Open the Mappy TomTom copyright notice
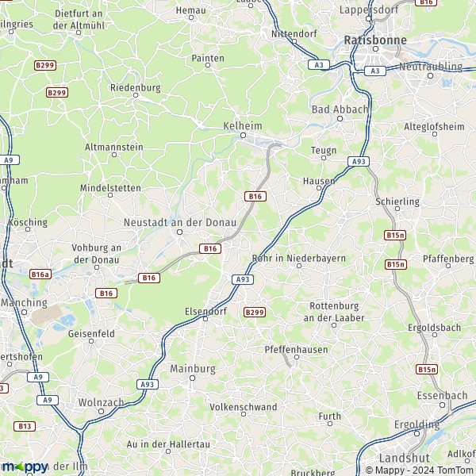The height and width of the screenshot is (476, 476). (x=420, y=470)
